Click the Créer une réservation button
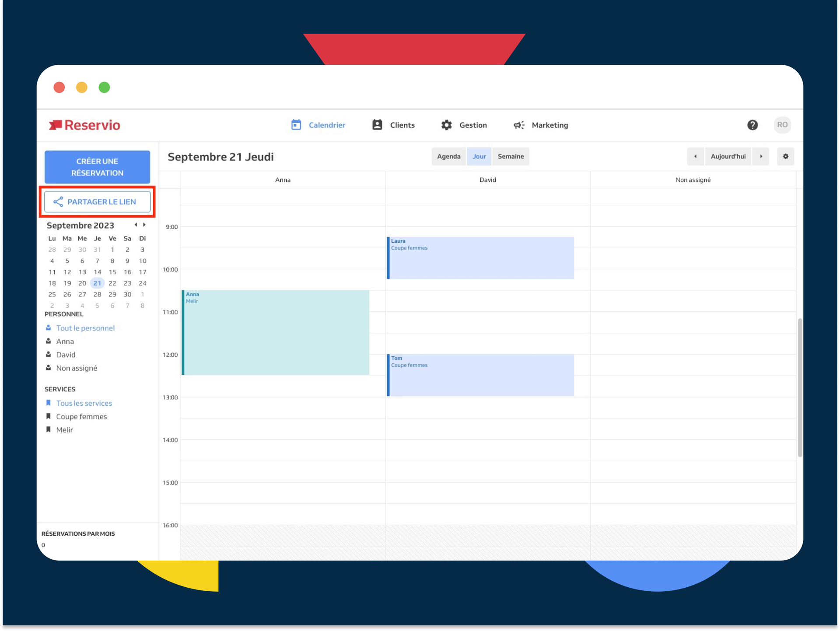 click(97, 167)
